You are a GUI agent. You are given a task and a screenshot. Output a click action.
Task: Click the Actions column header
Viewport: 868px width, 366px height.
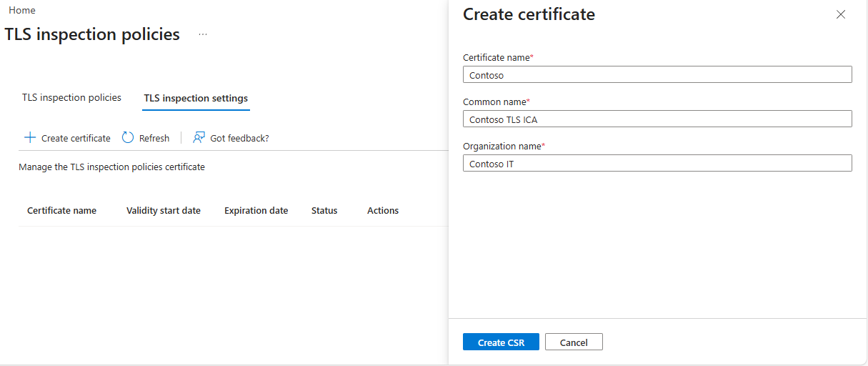(383, 210)
